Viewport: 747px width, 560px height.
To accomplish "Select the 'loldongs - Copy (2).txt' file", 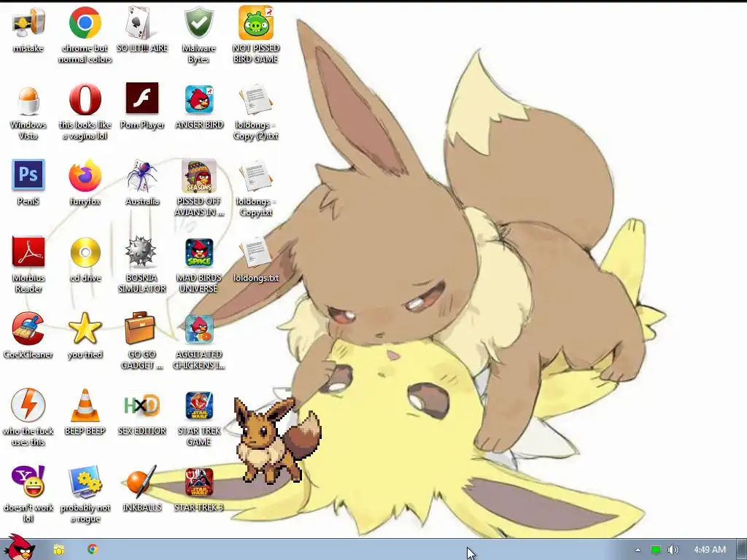I will (256, 100).
